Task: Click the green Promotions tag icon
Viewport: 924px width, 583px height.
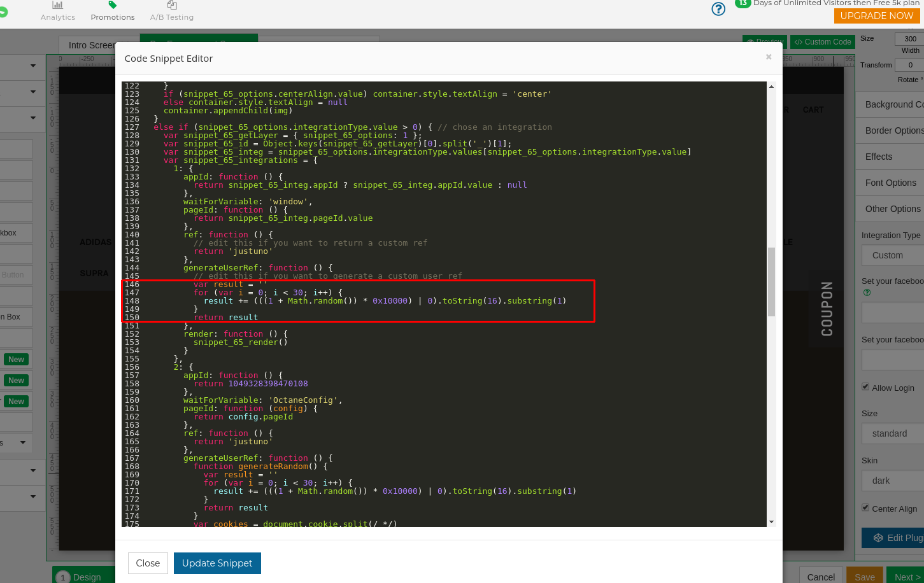Action: point(113,5)
